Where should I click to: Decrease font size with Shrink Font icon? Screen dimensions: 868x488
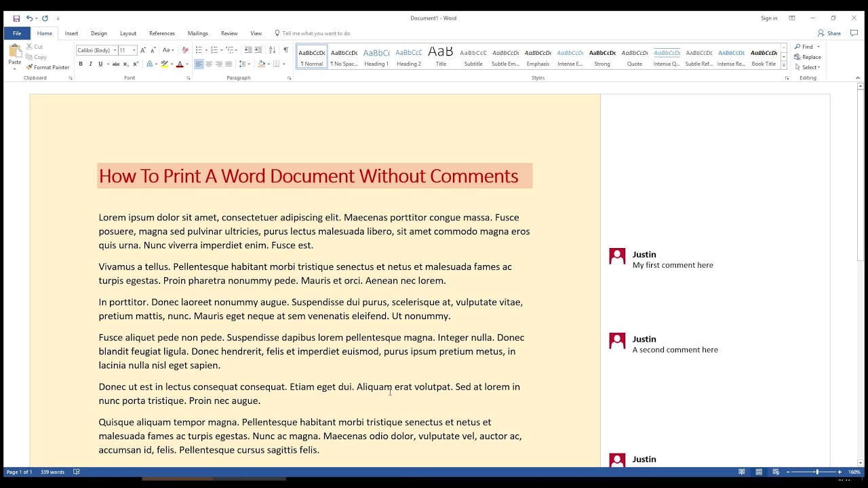(x=153, y=50)
